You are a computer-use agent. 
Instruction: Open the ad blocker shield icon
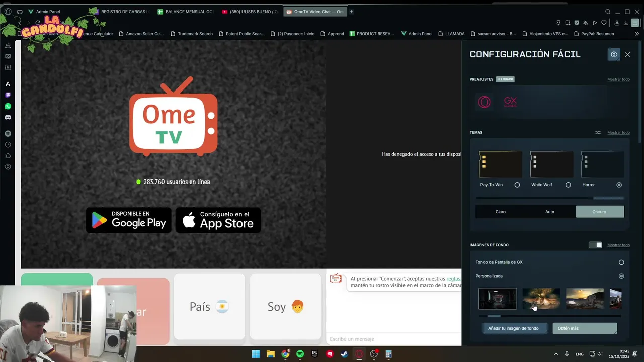click(x=577, y=23)
